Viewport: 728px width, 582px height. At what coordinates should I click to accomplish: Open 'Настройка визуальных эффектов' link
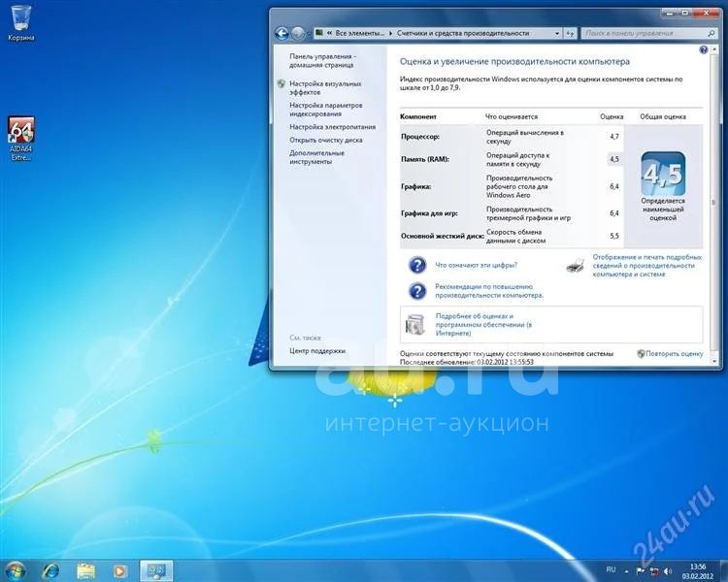(x=325, y=87)
